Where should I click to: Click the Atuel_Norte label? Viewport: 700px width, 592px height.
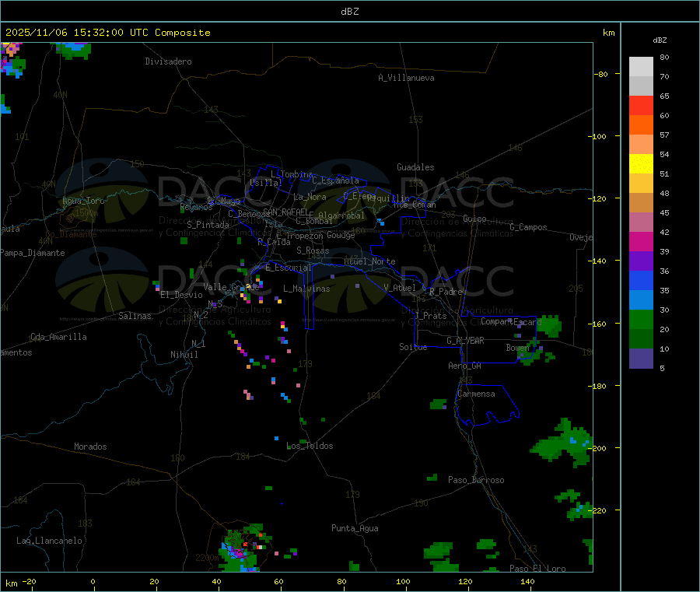(369, 261)
